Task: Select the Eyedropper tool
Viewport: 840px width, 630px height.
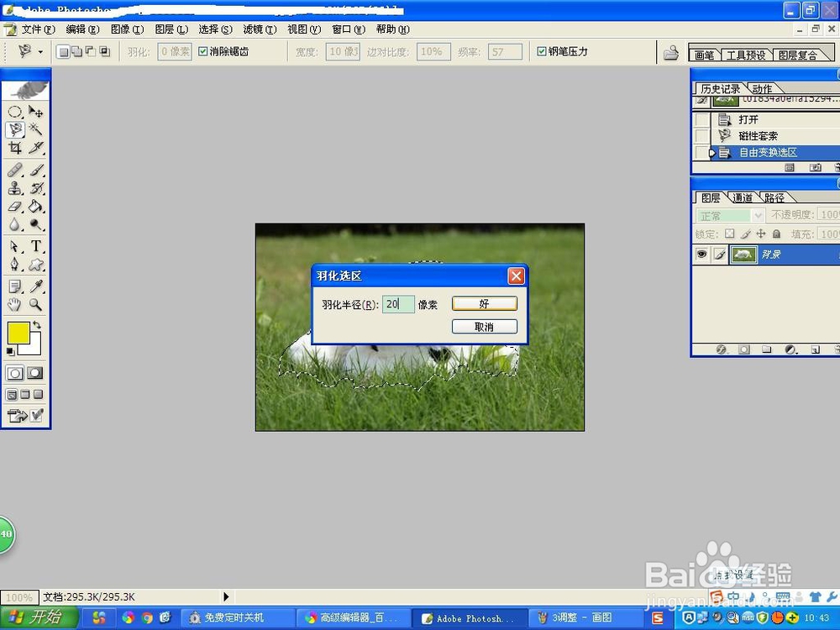Action: 36,286
